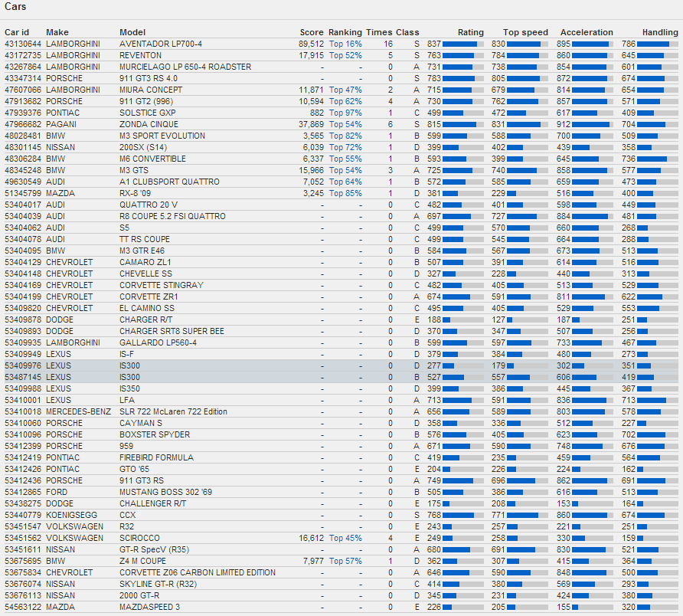Click the Handling bar for Zonda Cinque
The width and height of the screenshot is (683, 616).
click(657, 124)
